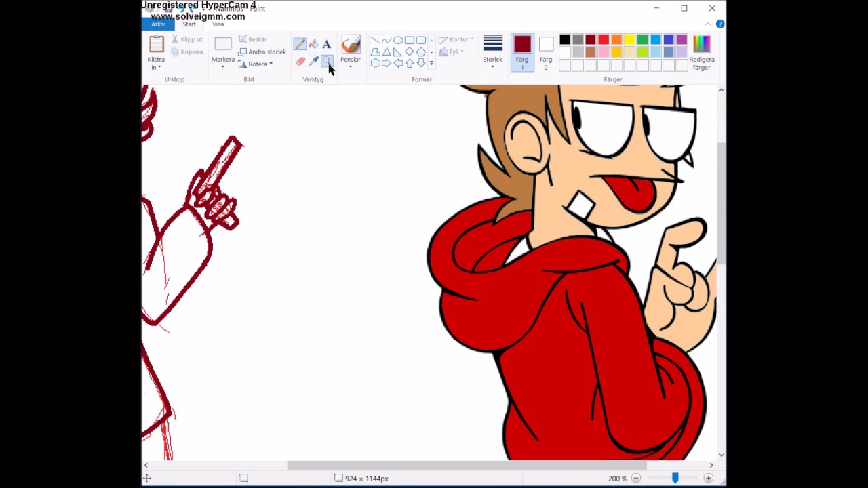Open the Storlek line size dropdown
Screen dimensions: 868x488
[x=493, y=53]
